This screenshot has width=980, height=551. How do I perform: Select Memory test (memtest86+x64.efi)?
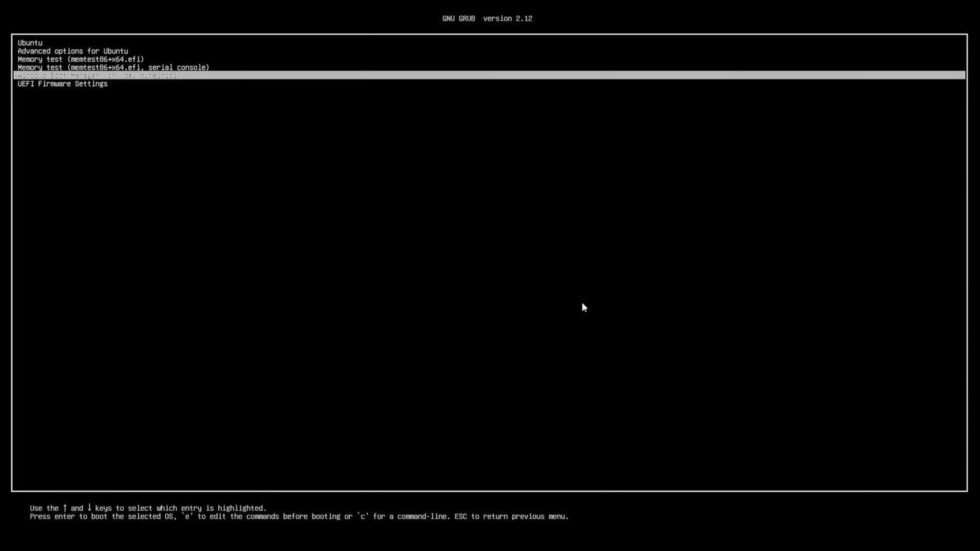coord(80,59)
